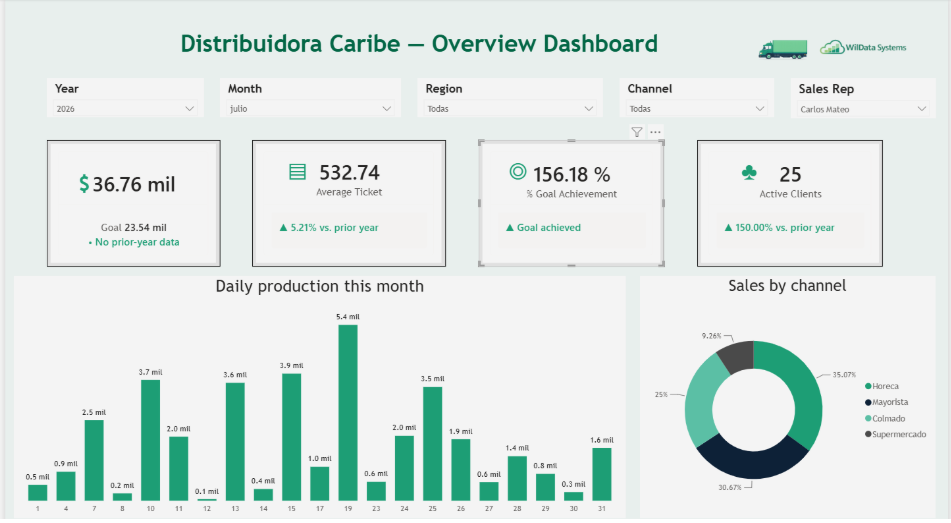Click the % Goal Achievement label
951x523 pixels.
point(571,194)
